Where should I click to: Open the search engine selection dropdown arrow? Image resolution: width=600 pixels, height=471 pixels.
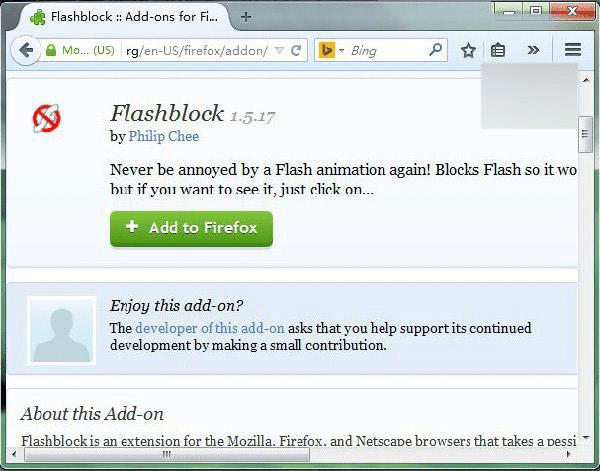(342, 50)
